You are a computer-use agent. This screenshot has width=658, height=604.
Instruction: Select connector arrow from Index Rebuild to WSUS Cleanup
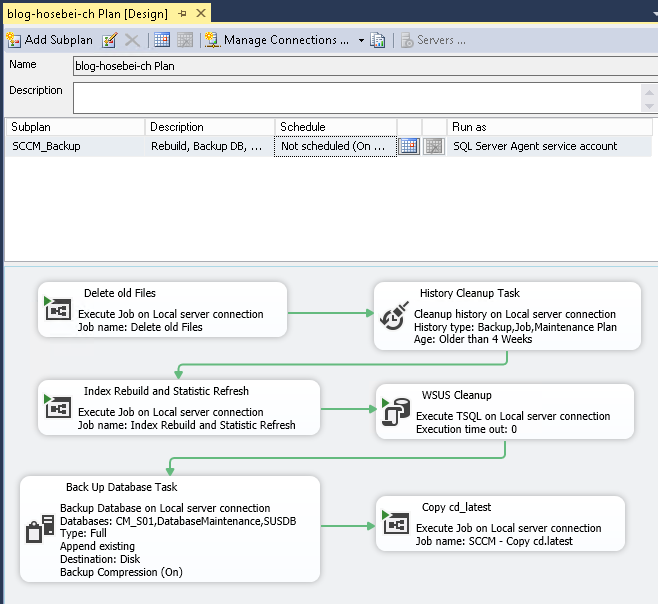pos(348,409)
